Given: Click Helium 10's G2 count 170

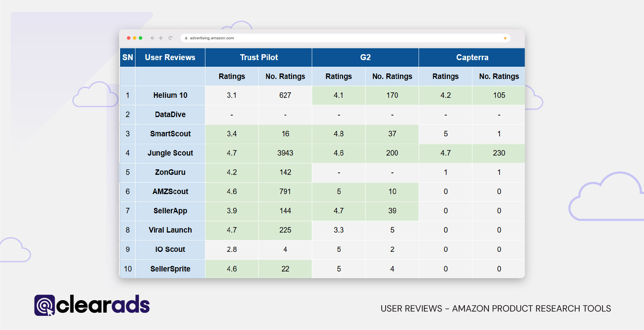Looking at the screenshot, I should click(x=392, y=95).
